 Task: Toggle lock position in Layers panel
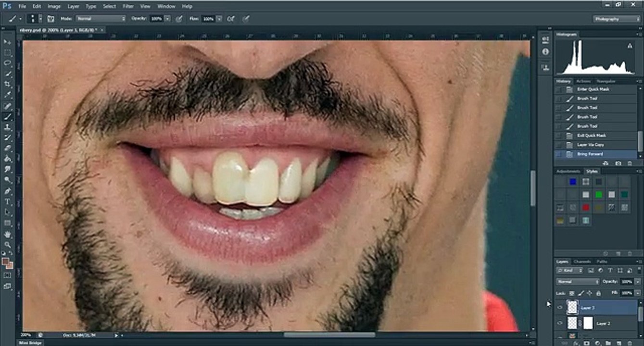(x=590, y=293)
